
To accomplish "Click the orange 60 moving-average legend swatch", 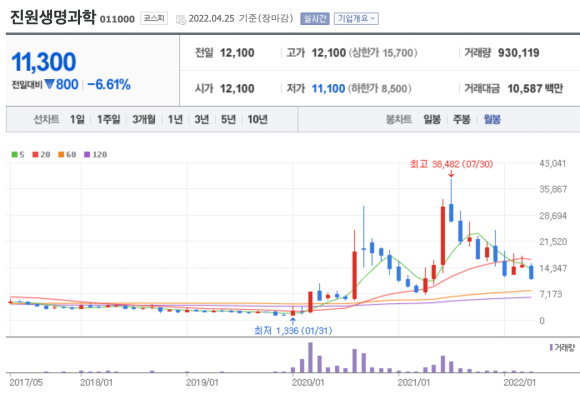I will tap(61, 155).
